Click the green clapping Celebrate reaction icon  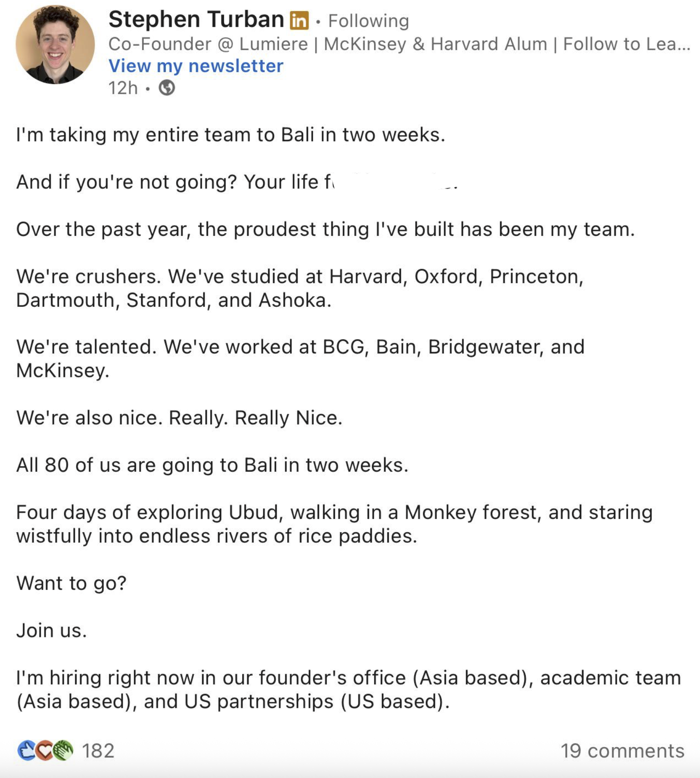(63, 750)
